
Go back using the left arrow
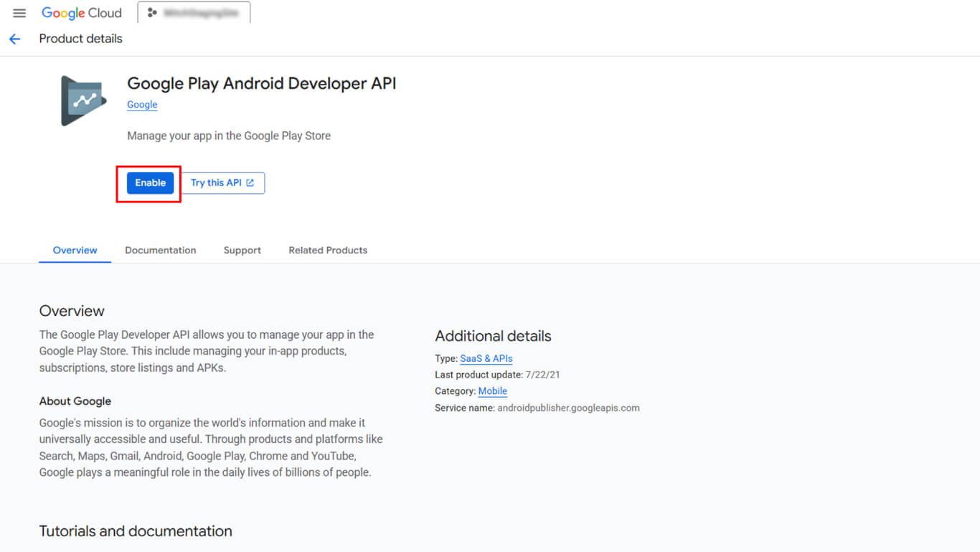15,39
